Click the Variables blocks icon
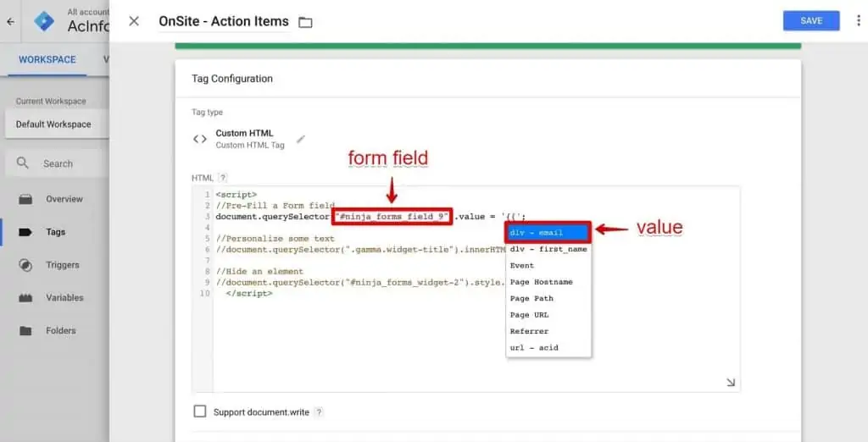Screen dimensions: 868x442 (25, 297)
